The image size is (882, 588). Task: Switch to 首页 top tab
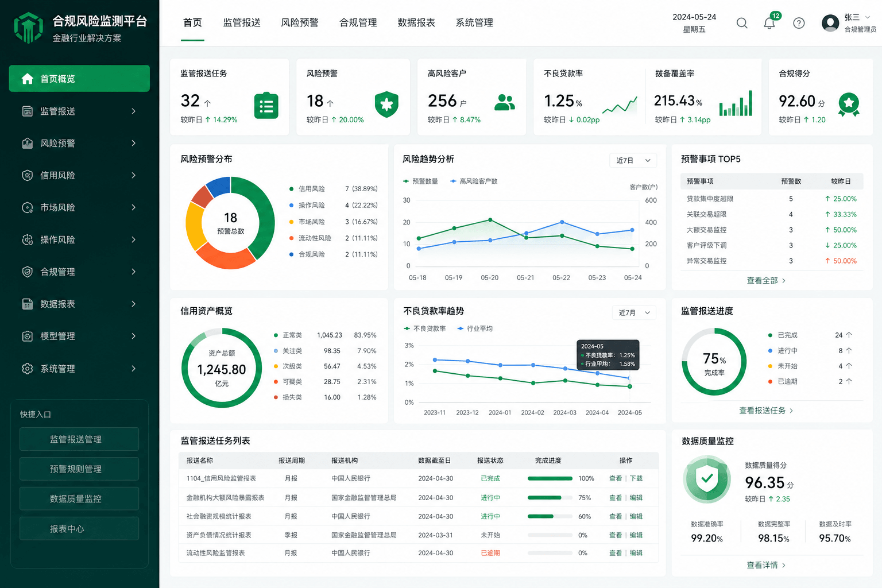tap(192, 22)
